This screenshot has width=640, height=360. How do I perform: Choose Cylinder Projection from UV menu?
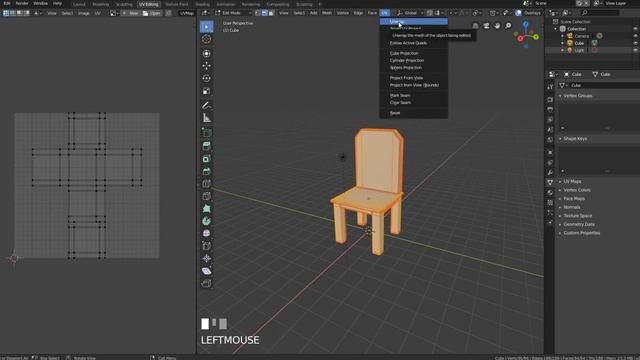tap(413, 60)
